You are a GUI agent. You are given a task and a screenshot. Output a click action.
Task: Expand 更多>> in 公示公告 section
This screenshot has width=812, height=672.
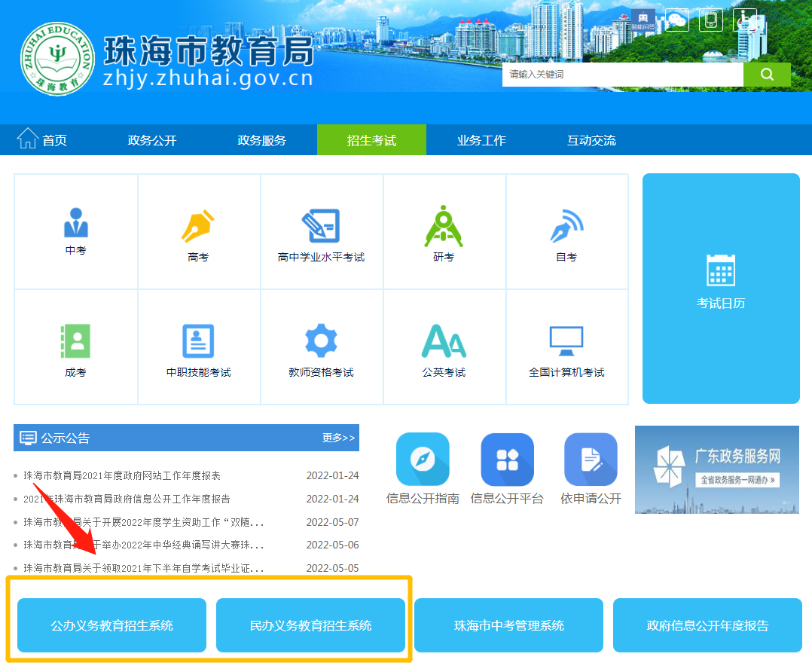338,438
